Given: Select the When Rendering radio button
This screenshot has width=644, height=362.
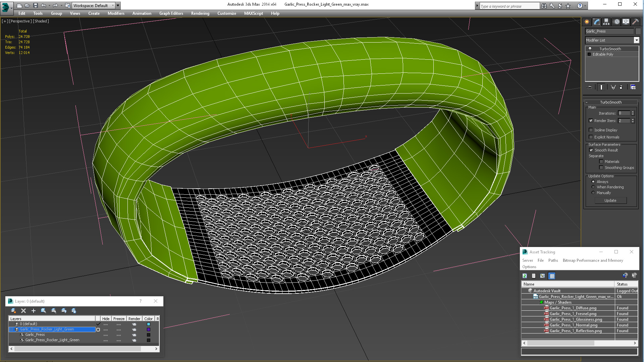Looking at the screenshot, I should (593, 187).
